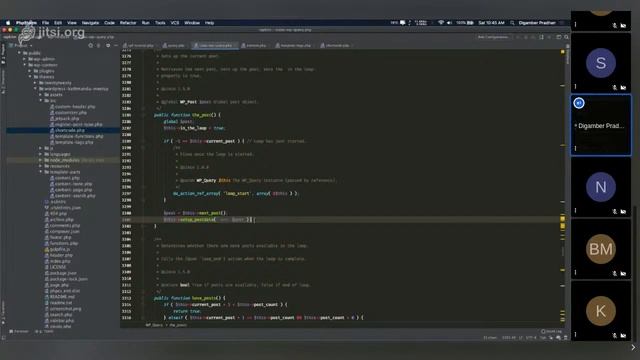The width and height of the screenshot is (640, 360).
Task: Select participant S tile in Jitsi
Action: click(x=601, y=63)
